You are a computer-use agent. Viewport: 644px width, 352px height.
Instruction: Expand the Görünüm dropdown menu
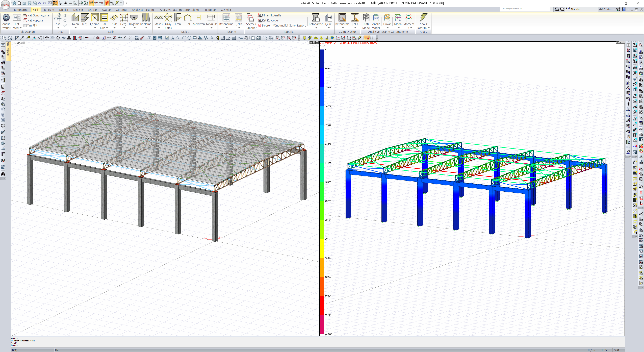[x=607, y=9]
